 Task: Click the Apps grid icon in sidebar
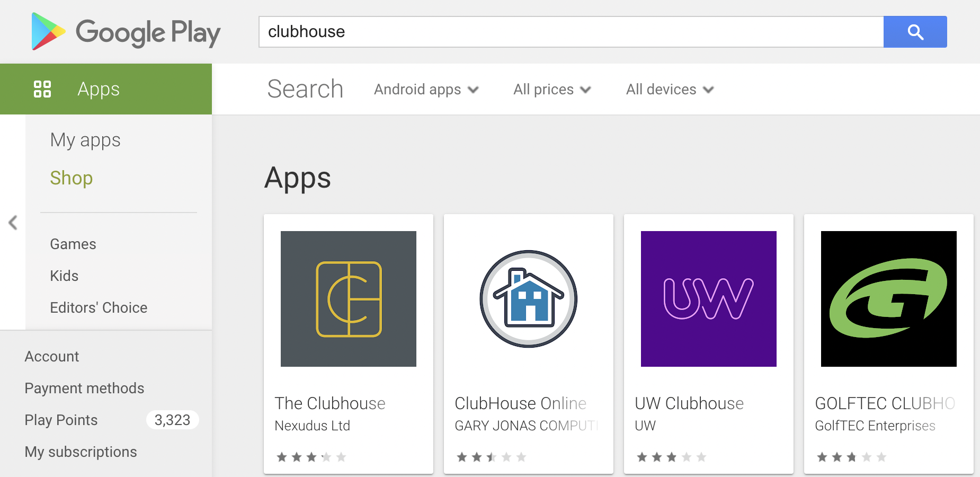point(42,89)
